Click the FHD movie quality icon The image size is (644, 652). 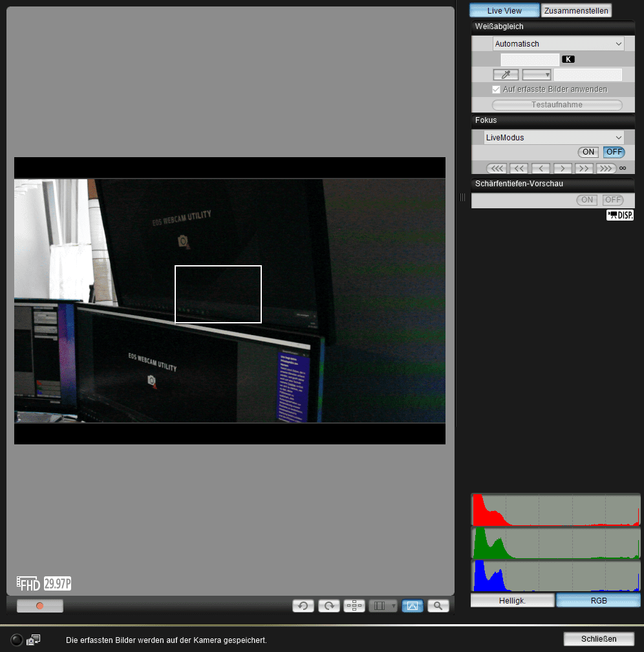point(28,584)
